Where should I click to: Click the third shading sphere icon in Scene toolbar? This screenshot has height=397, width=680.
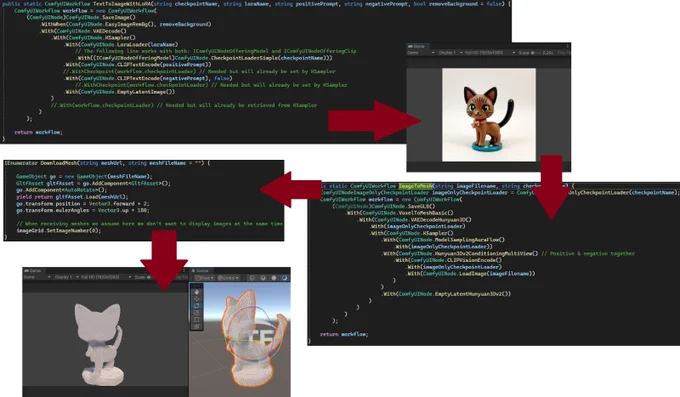(x=274, y=278)
